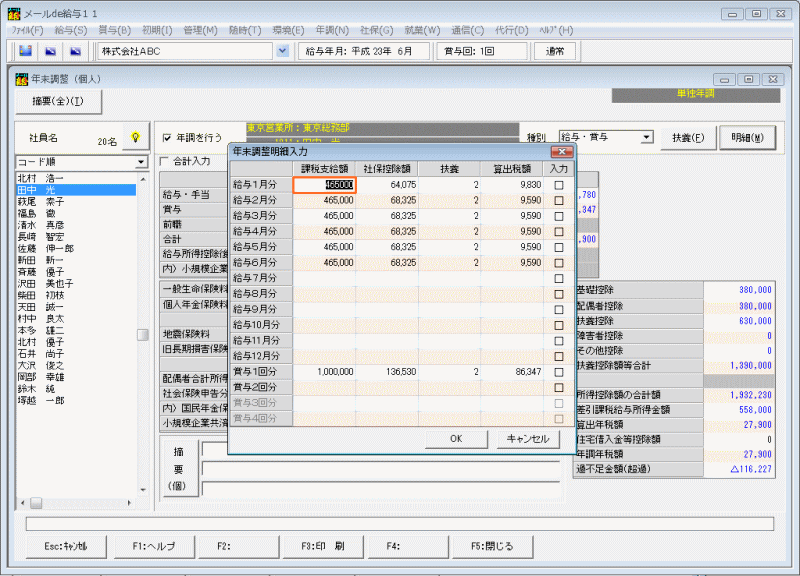Click 給与1月分 社保控除額 value 64,075
The height and width of the screenshot is (576, 800).
click(x=403, y=185)
